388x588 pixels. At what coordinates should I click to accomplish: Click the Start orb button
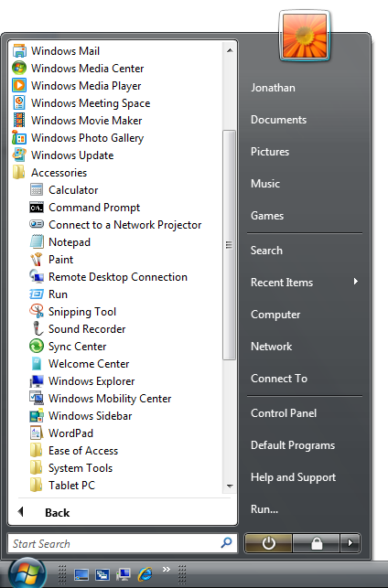point(27,572)
